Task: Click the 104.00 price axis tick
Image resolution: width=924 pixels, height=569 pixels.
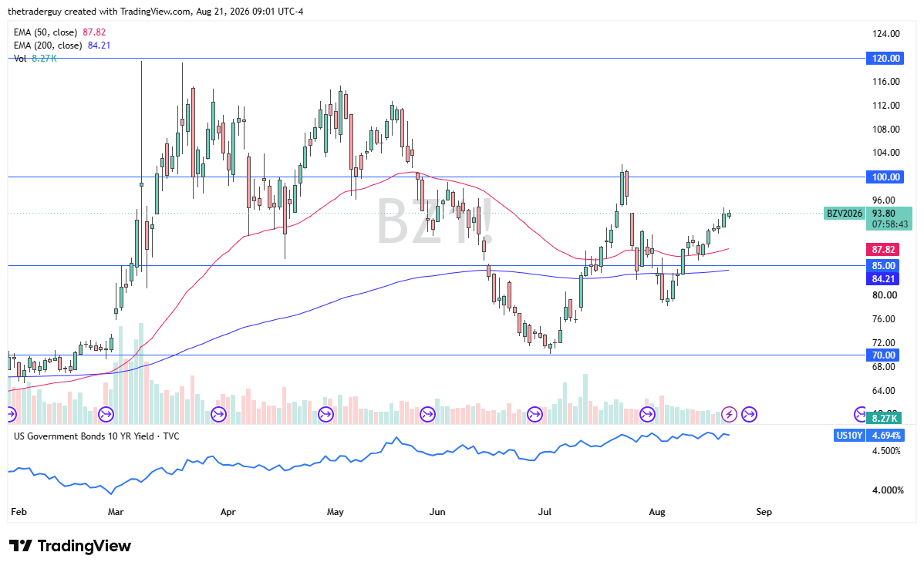Action: [x=886, y=153]
